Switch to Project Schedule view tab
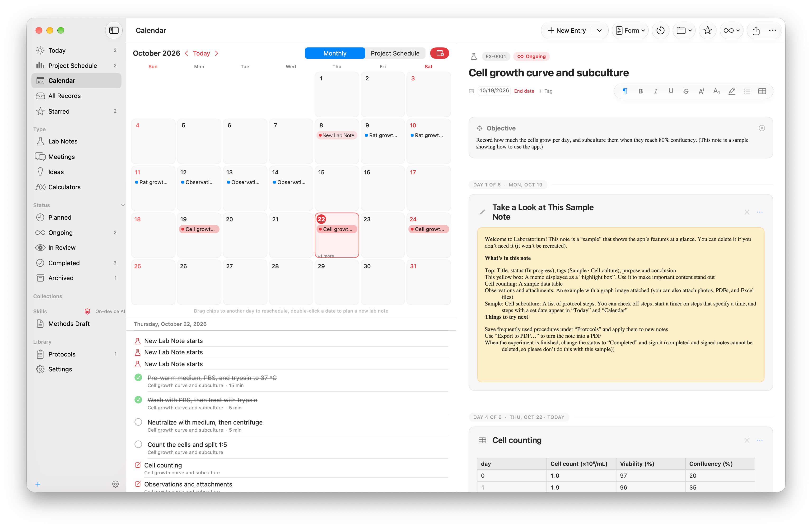This screenshot has width=812, height=527. 395,53
